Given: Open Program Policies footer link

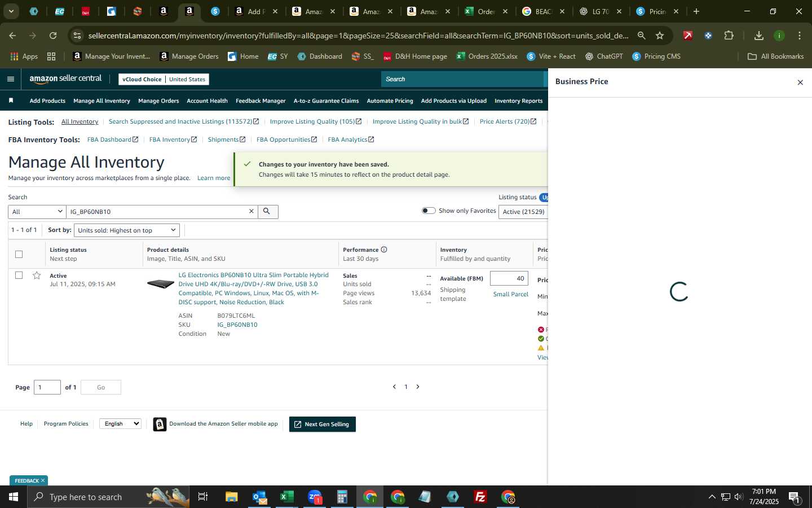Looking at the screenshot, I should pyautogui.click(x=66, y=424).
